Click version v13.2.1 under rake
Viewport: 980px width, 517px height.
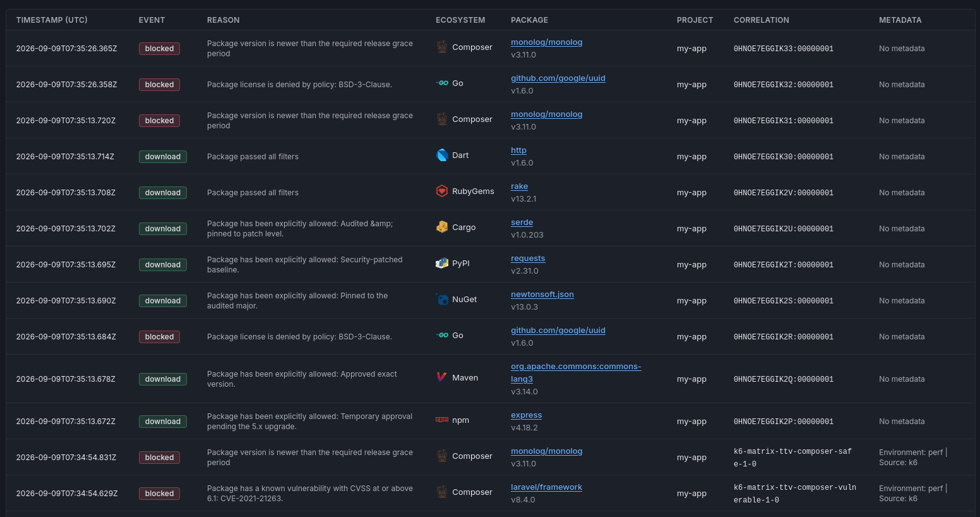point(523,199)
